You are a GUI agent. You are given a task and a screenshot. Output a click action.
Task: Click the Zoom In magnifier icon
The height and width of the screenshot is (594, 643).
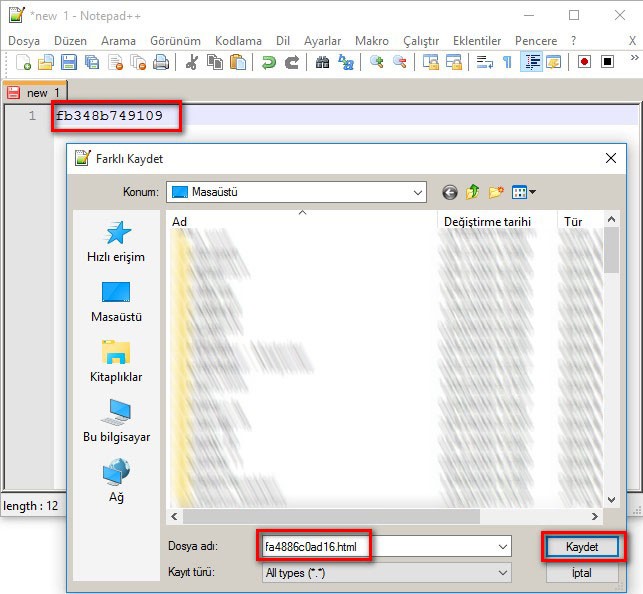[x=376, y=62]
